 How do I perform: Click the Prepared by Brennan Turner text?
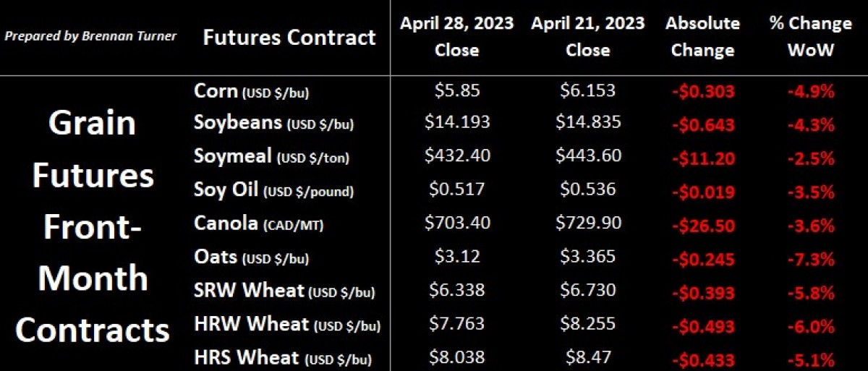pos(91,36)
